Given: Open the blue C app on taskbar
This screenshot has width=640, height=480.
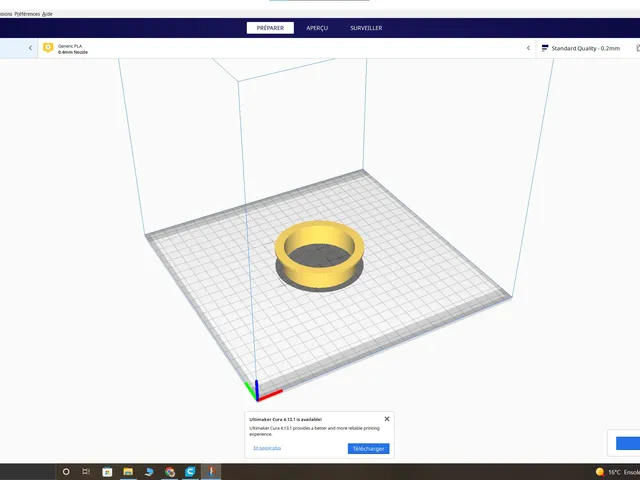Looking at the screenshot, I should tap(190, 472).
